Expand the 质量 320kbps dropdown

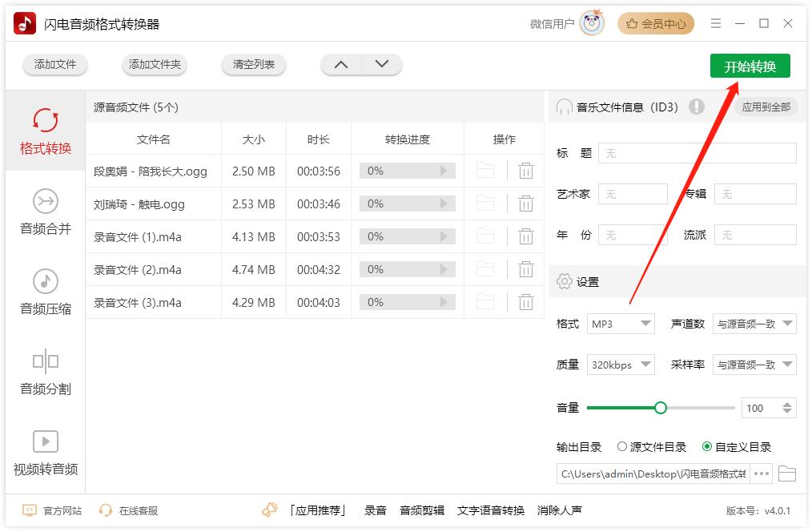(621, 365)
